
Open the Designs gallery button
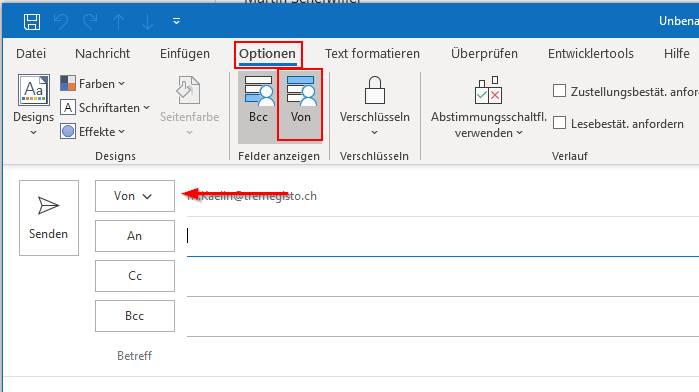pyautogui.click(x=33, y=105)
